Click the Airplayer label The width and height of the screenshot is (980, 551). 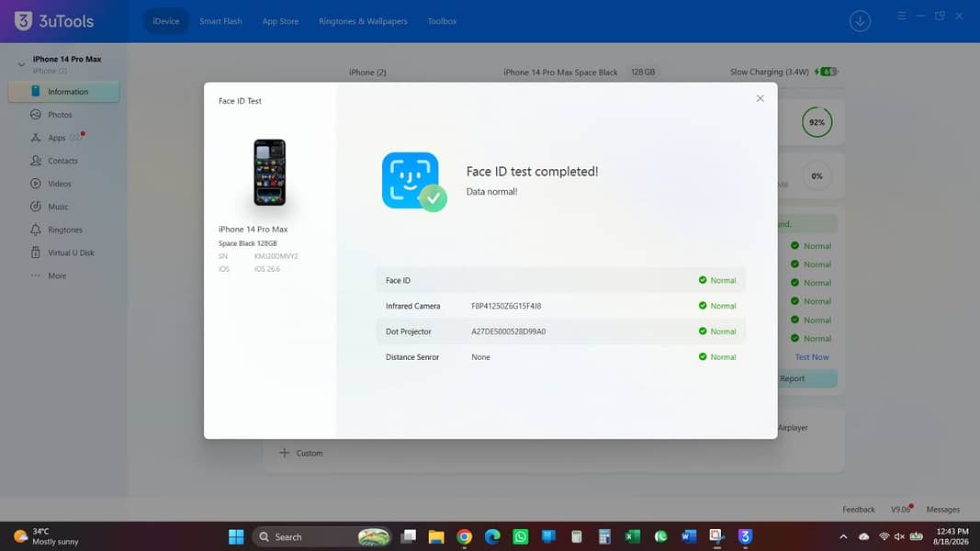[x=793, y=428]
